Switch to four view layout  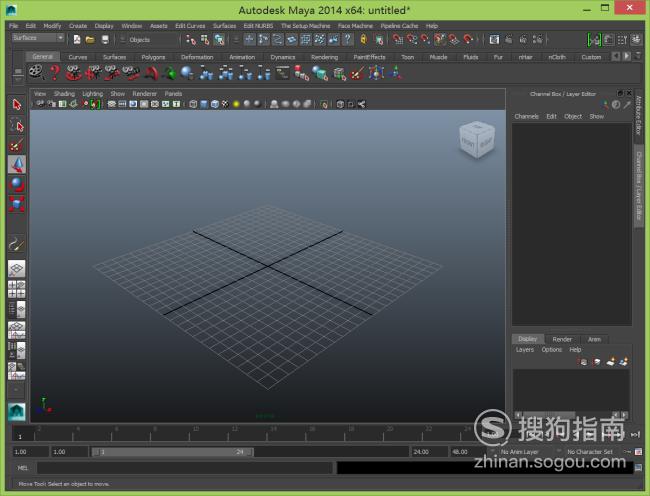17,289
